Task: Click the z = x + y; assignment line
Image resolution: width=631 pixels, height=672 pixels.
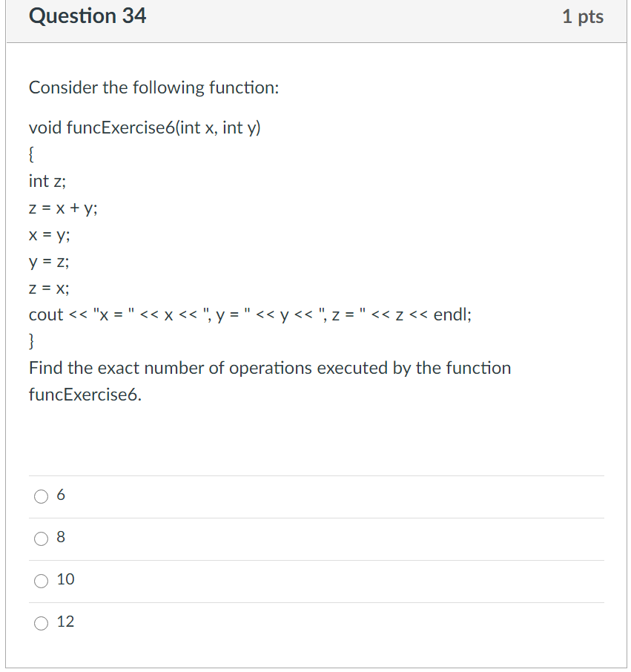Action: point(61,208)
